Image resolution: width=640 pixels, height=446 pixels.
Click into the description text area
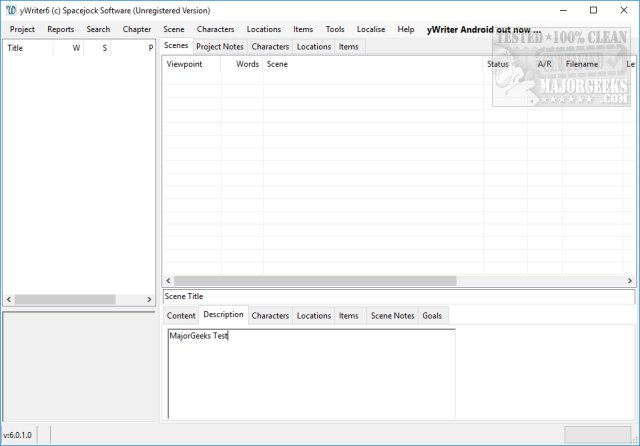tap(311, 373)
